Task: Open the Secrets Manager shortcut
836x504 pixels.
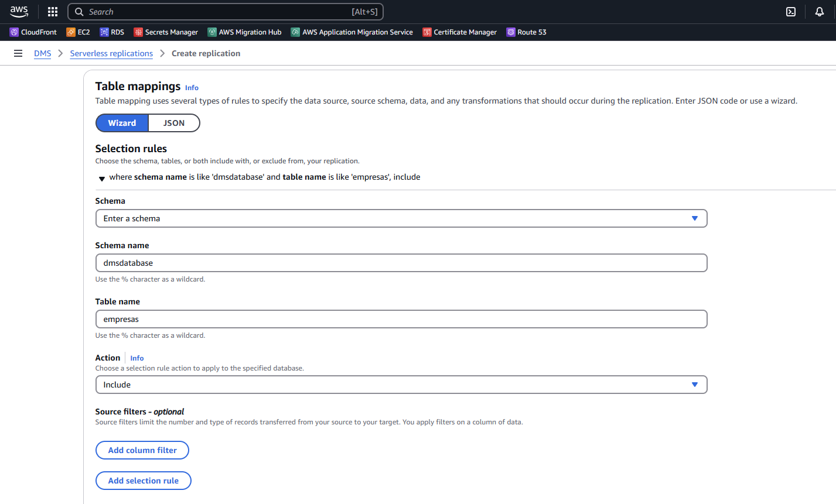Action: tap(166, 32)
